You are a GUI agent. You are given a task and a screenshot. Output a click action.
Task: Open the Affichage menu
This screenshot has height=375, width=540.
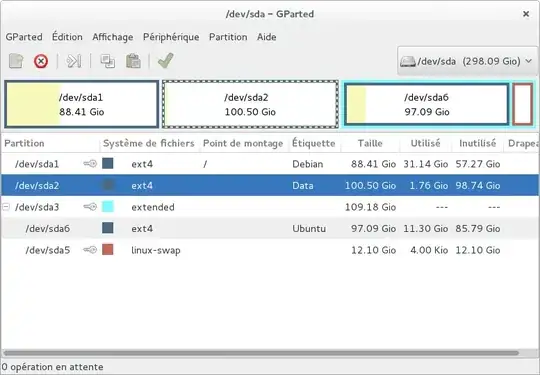click(x=113, y=37)
